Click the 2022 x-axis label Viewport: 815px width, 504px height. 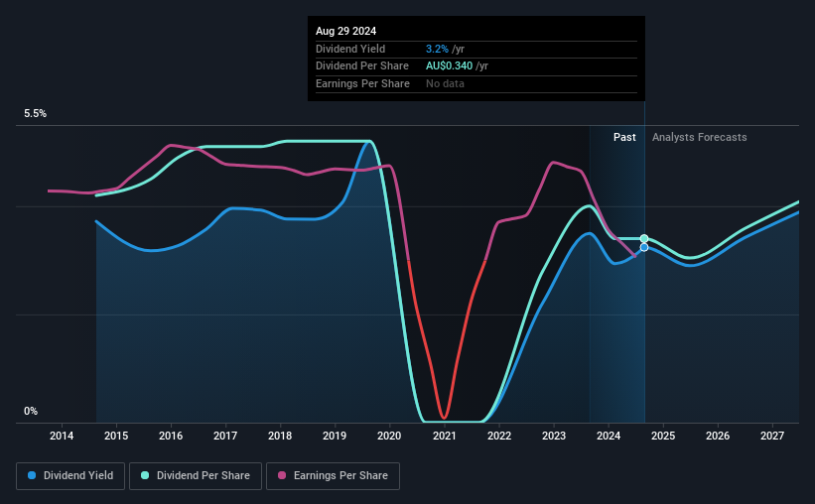point(499,436)
